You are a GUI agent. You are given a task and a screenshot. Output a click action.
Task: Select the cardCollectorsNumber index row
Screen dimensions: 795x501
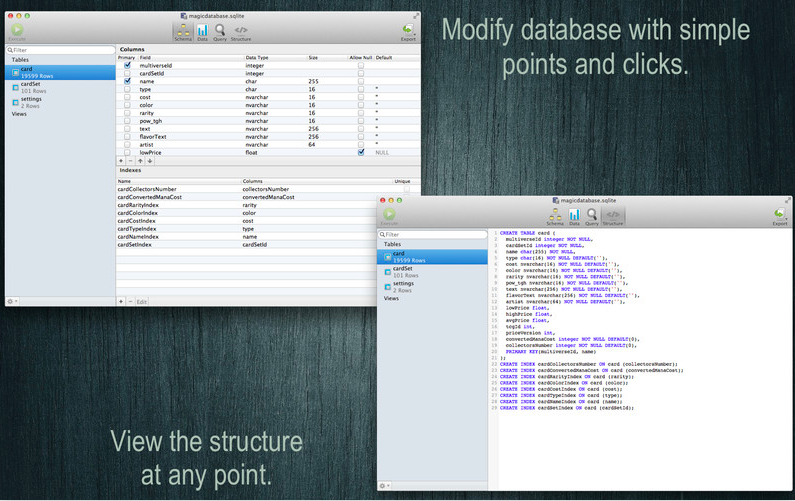268,189
